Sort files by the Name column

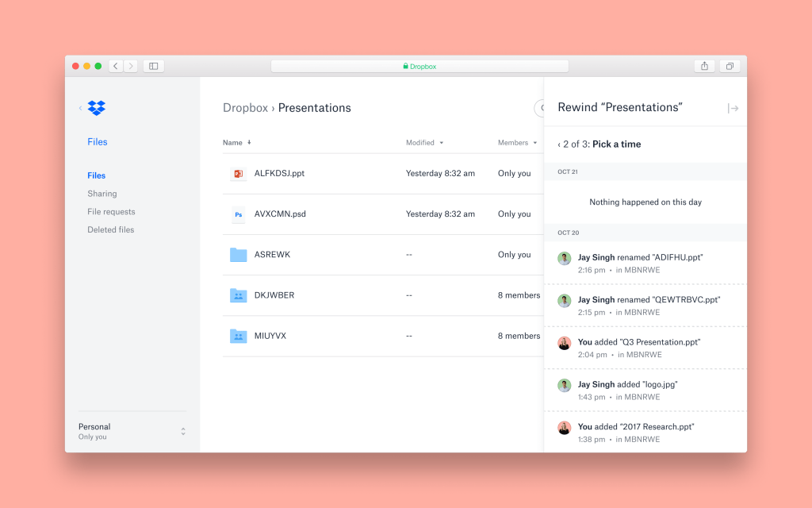point(233,143)
